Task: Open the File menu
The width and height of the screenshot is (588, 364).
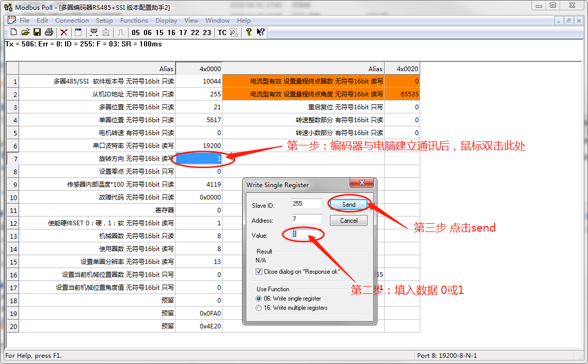Action: coord(24,21)
